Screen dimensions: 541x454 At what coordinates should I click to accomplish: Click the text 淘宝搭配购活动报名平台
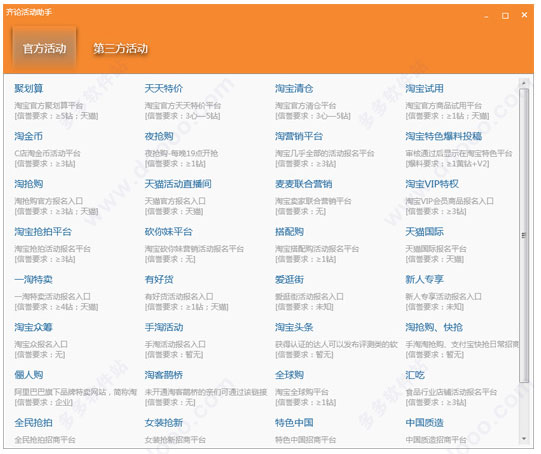(317, 248)
